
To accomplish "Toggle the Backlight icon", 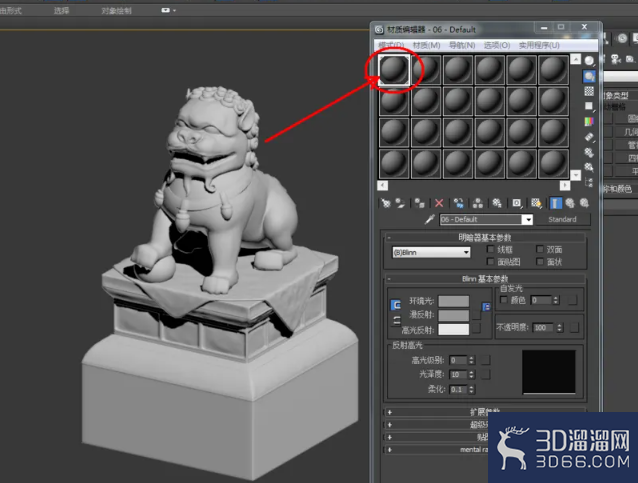I will tap(589, 76).
